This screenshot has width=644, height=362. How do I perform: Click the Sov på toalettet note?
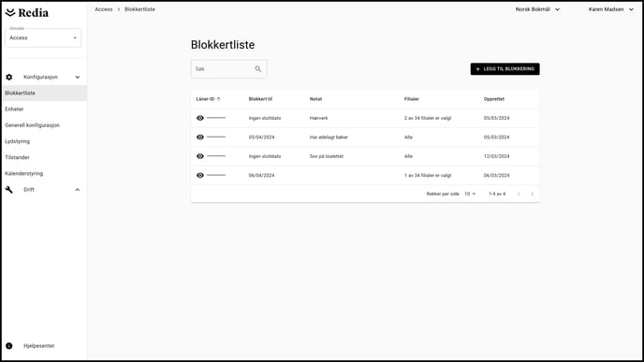(x=327, y=156)
